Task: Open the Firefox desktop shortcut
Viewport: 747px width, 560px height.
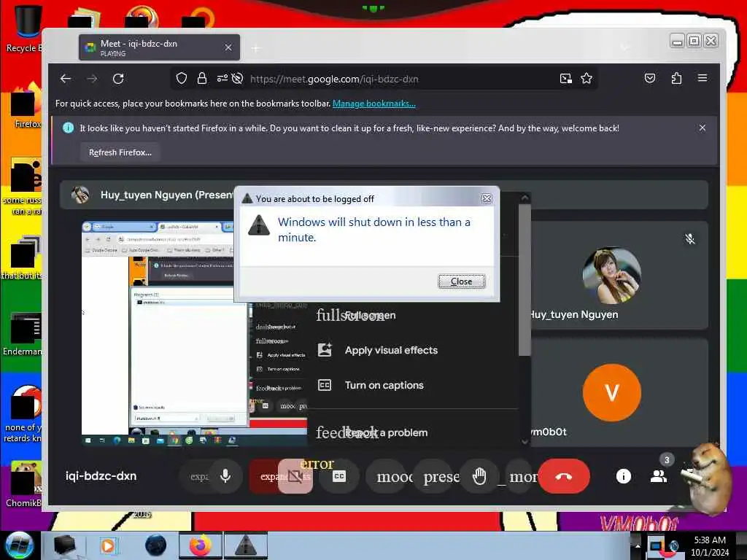Action: click(25, 105)
